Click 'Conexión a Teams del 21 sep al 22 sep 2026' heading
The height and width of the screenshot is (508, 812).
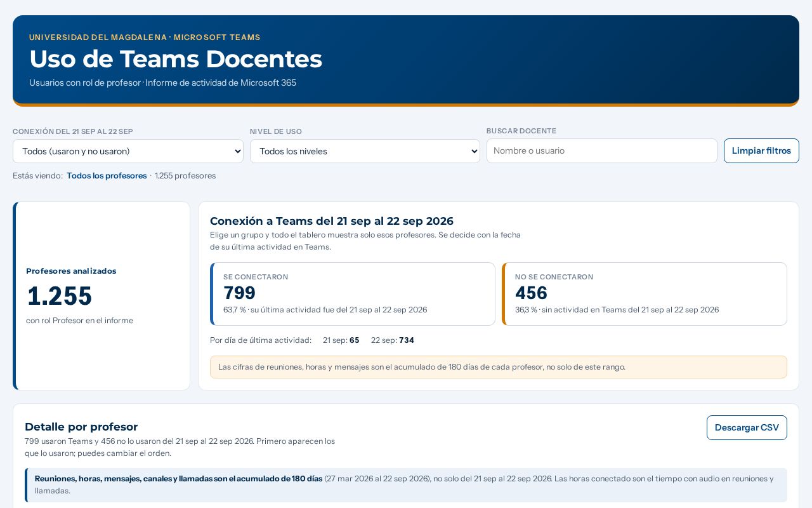pyautogui.click(x=332, y=221)
